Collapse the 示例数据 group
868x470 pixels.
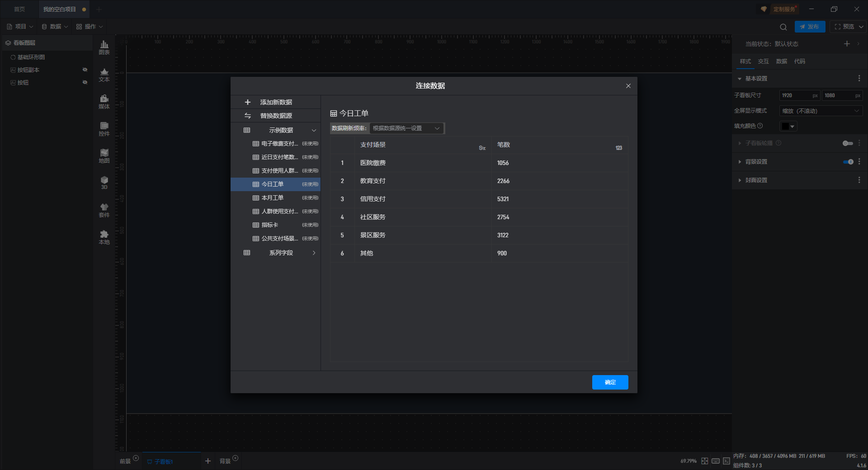(x=314, y=130)
